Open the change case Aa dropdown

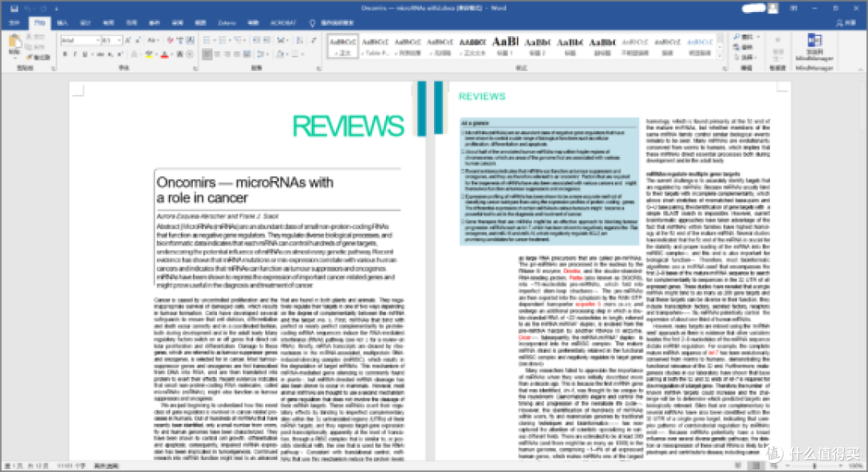click(154, 40)
